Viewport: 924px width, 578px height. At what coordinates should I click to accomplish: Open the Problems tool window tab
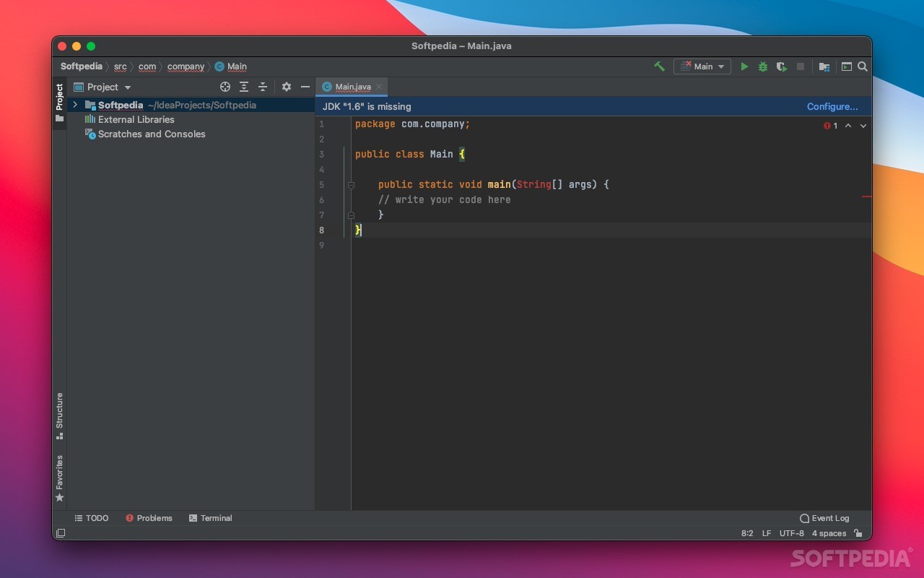tap(149, 518)
